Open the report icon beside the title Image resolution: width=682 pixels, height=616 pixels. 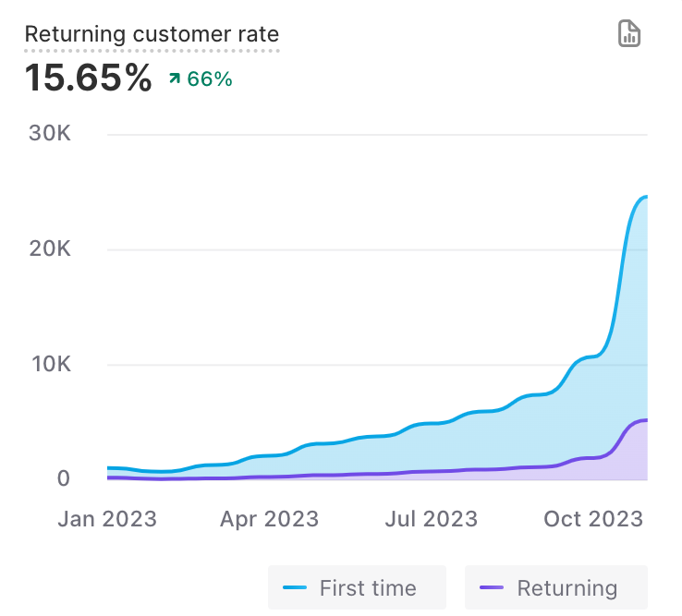[629, 35]
